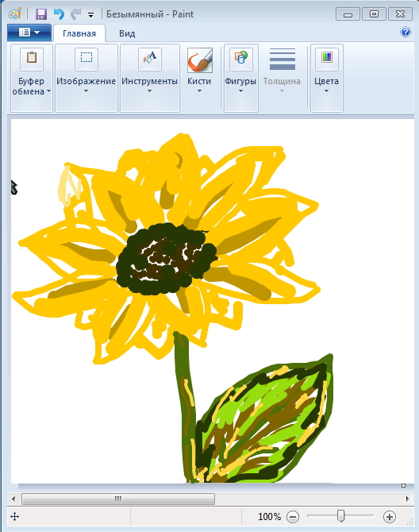
Task: Click the zoom in plus button
Action: pyautogui.click(x=390, y=517)
